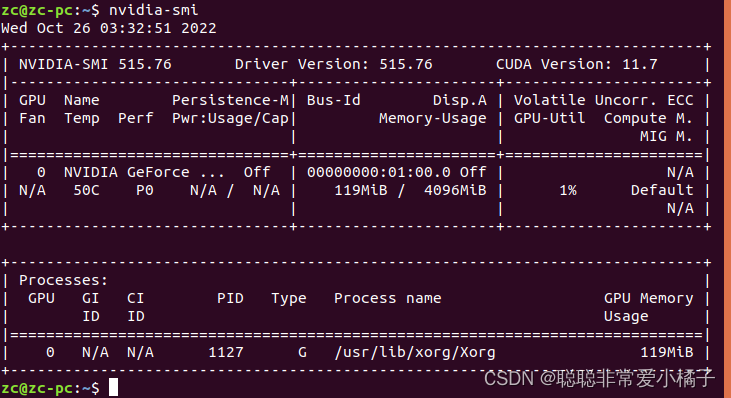Click the MIG M. header

666,137
